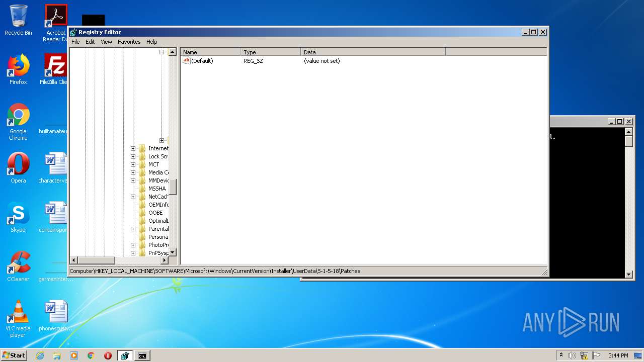
Task: Expand the NetCache key node
Action: [133, 197]
